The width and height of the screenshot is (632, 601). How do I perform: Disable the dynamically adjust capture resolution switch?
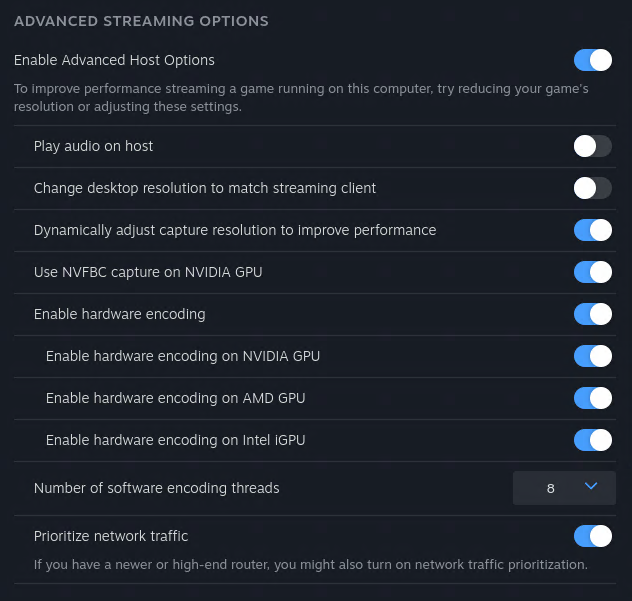pyautogui.click(x=592, y=230)
